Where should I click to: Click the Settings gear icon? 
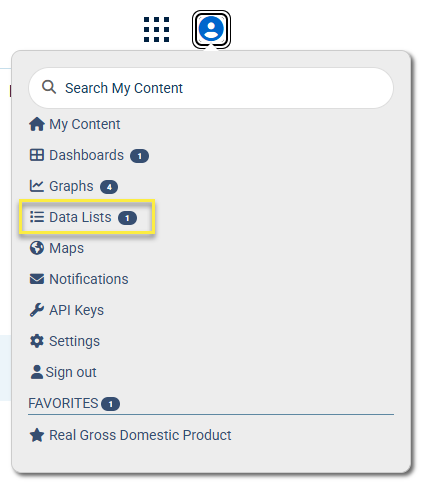pyautogui.click(x=37, y=341)
